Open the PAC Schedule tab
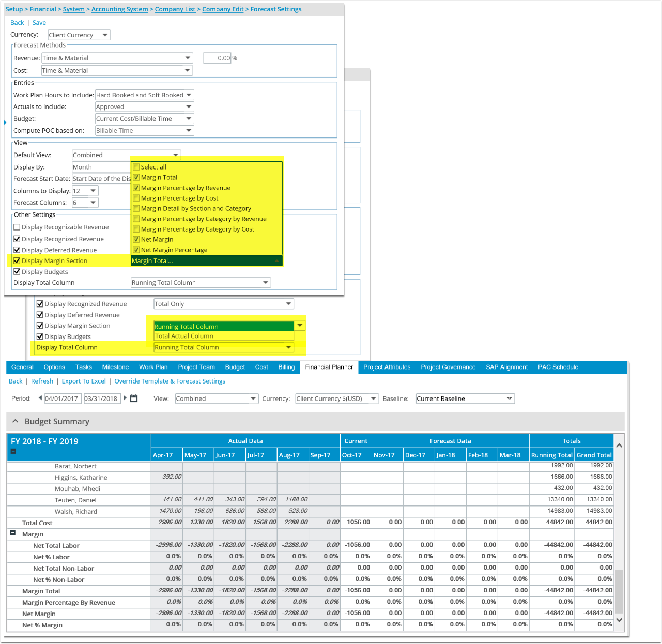This screenshot has width=662, height=644. pyautogui.click(x=558, y=367)
